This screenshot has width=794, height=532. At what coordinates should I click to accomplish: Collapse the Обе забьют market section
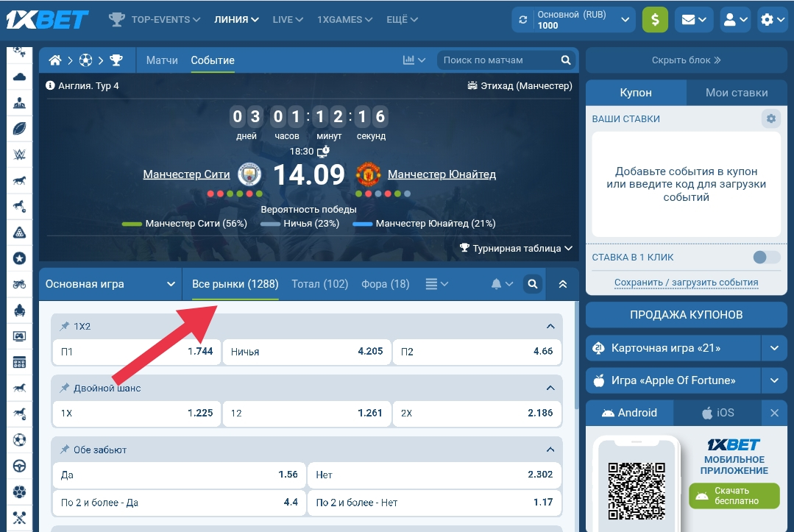pyautogui.click(x=550, y=450)
